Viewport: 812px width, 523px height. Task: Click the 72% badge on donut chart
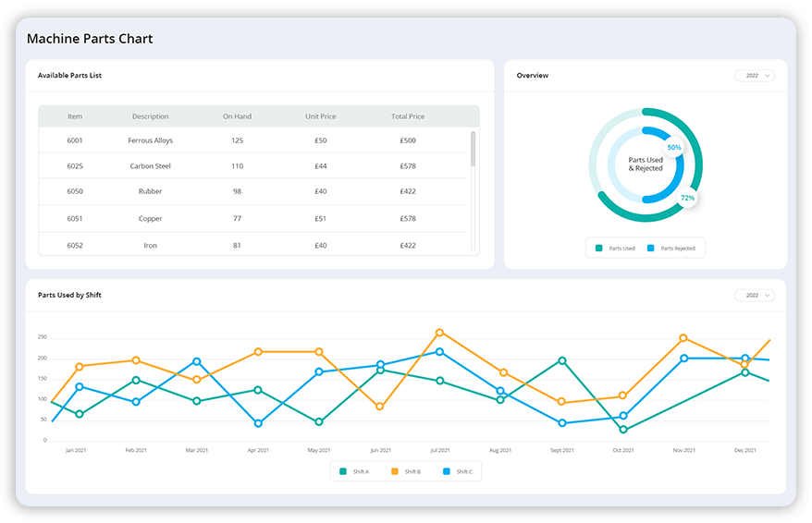(687, 198)
